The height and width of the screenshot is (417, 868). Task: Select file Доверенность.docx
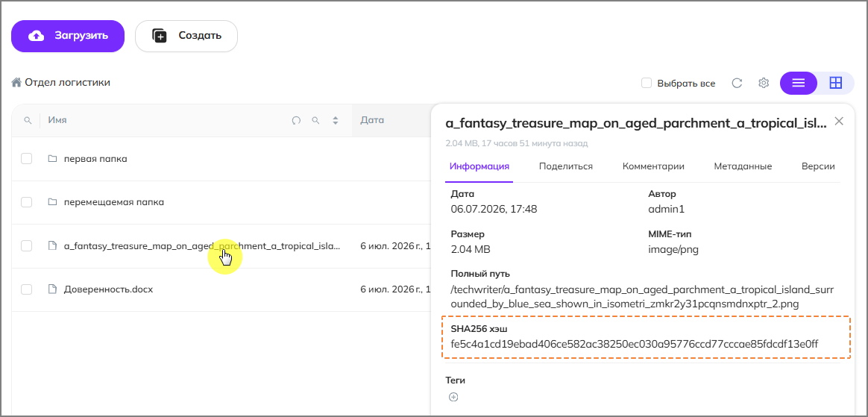click(109, 289)
